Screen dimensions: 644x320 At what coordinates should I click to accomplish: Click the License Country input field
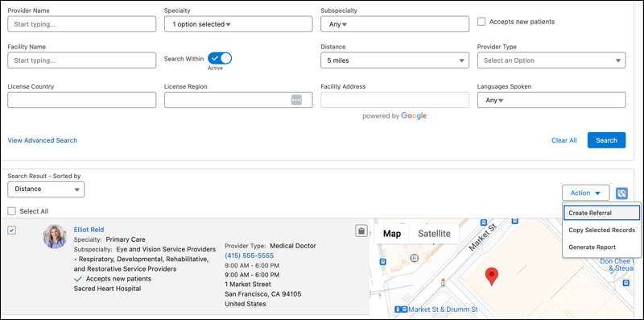click(x=82, y=100)
